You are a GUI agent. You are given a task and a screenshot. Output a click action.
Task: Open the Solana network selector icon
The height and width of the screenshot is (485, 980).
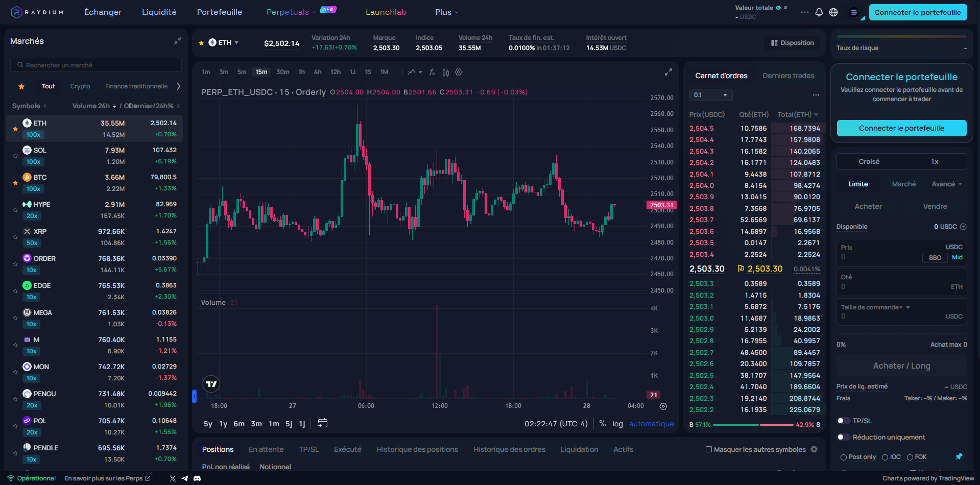(x=854, y=12)
